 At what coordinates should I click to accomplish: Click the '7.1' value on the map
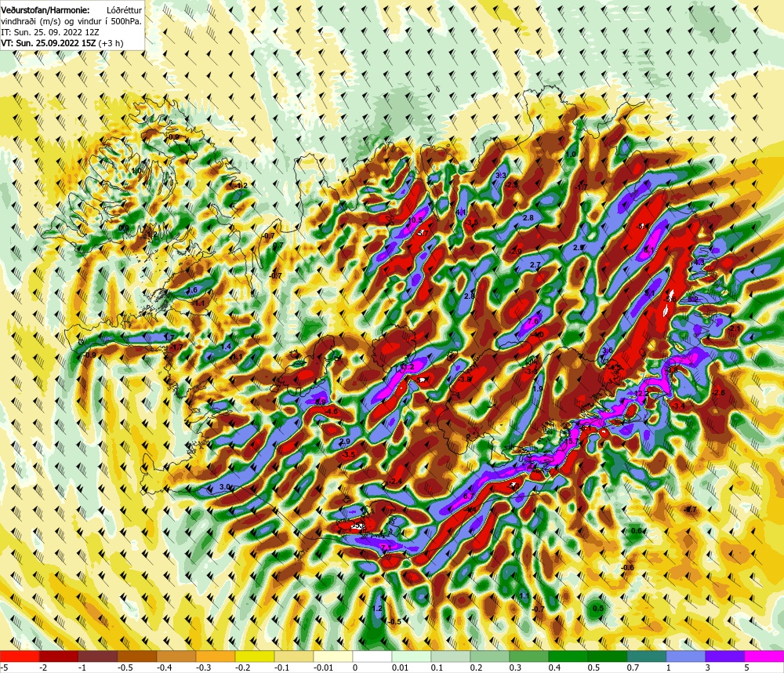[386, 548]
